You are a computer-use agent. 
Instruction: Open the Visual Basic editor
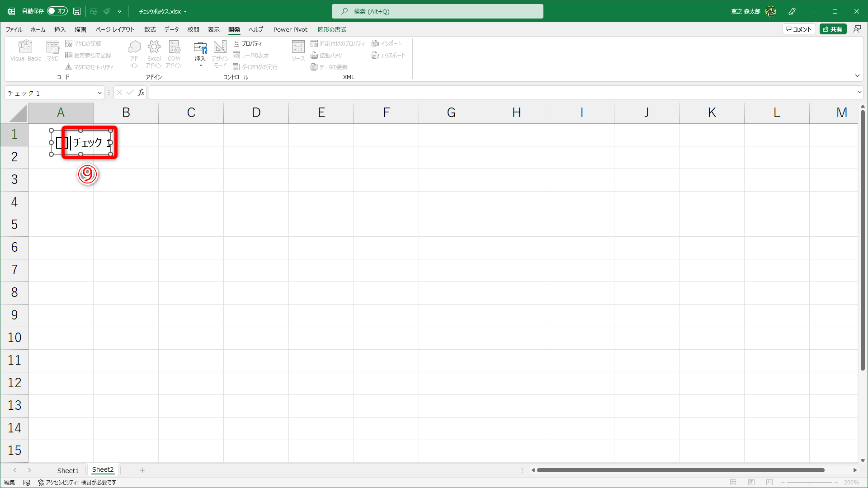click(25, 51)
